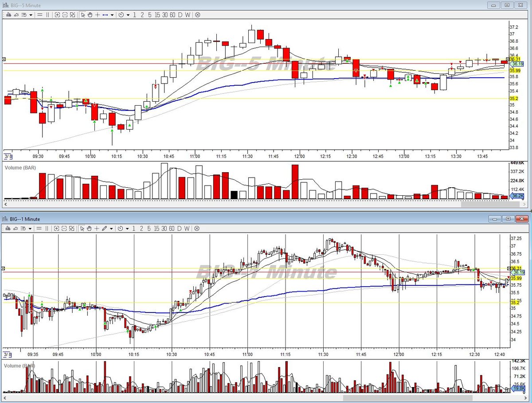Click the bar chart style icon in 5-minute toolbar

pyautogui.click(x=9, y=15)
